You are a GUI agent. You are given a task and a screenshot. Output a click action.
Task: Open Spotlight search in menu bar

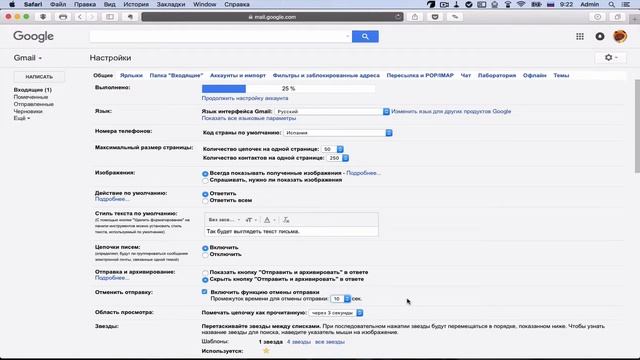(611, 4)
